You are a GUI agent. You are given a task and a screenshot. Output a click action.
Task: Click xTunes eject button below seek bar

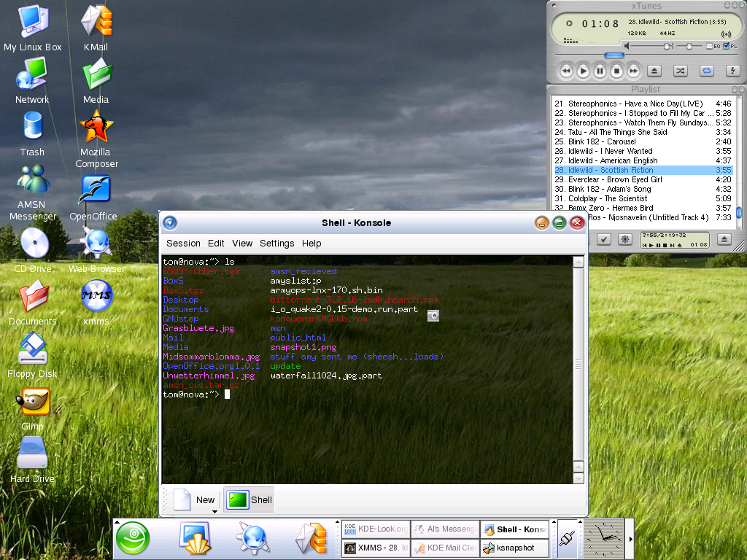tap(654, 71)
